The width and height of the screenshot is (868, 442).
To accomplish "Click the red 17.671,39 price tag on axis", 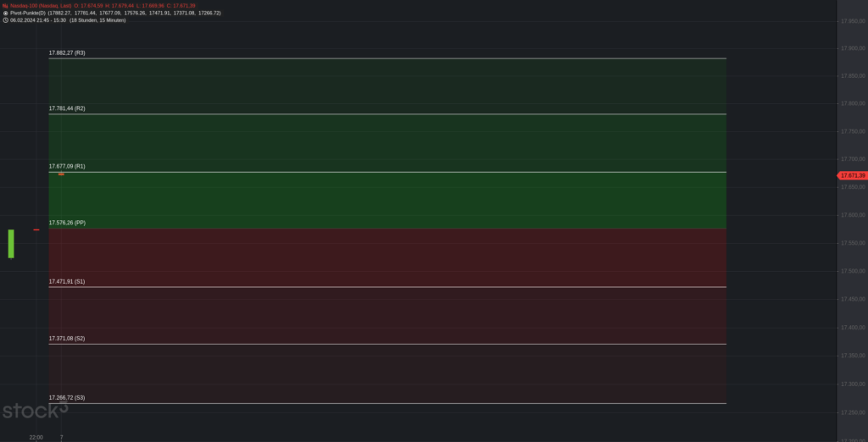I will pyautogui.click(x=853, y=175).
